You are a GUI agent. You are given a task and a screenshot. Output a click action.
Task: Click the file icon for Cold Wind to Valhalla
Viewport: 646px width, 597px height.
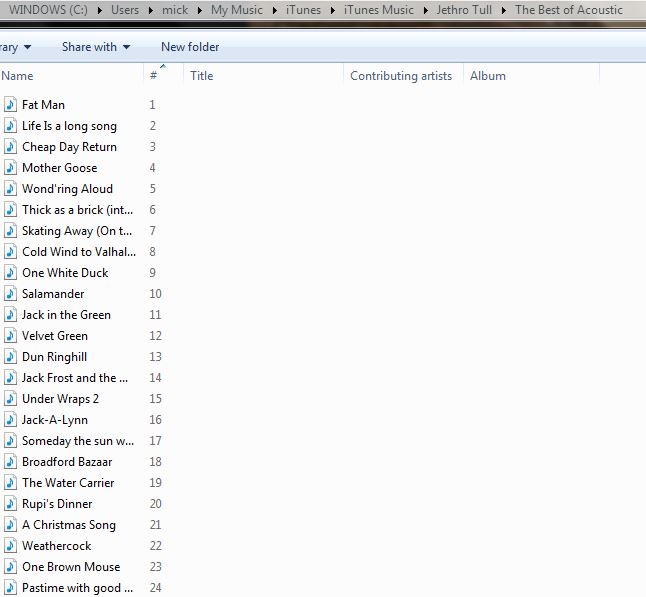click(x=10, y=252)
